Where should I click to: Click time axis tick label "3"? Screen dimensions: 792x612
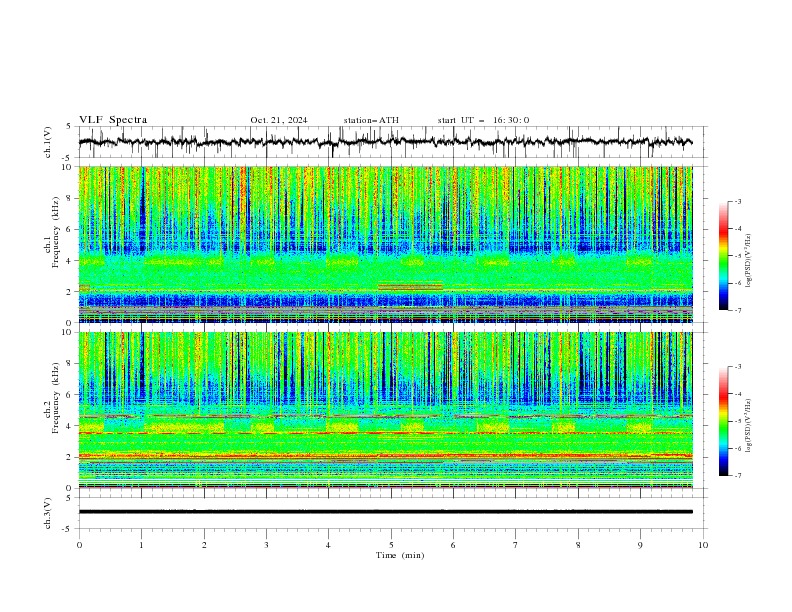pyautogui.click(x=266, y=545)
